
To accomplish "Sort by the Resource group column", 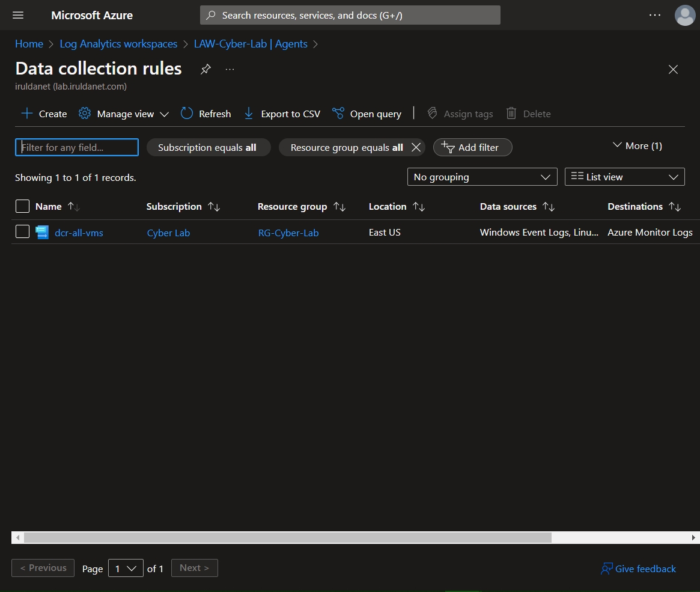I will [302, 207].
